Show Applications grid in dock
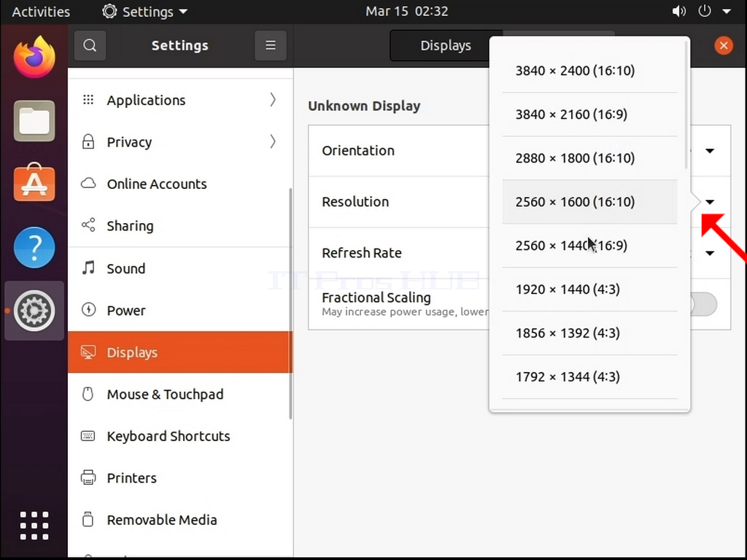 pos(34,526)
